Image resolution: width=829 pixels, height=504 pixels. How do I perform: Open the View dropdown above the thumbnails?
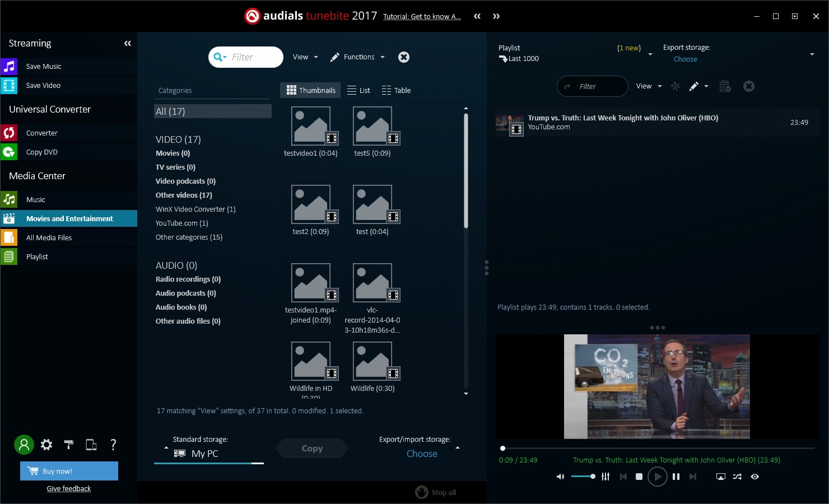click(304, 57)
